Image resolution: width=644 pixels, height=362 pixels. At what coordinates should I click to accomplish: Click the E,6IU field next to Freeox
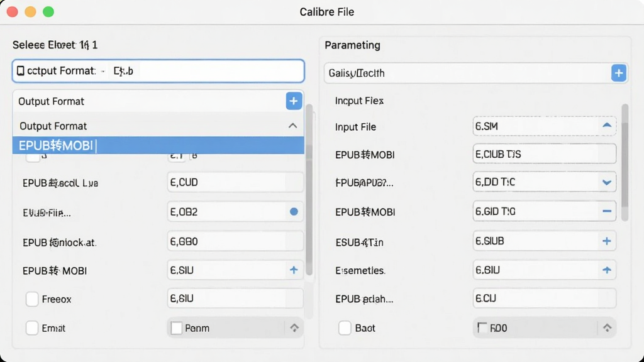[235, 299]
